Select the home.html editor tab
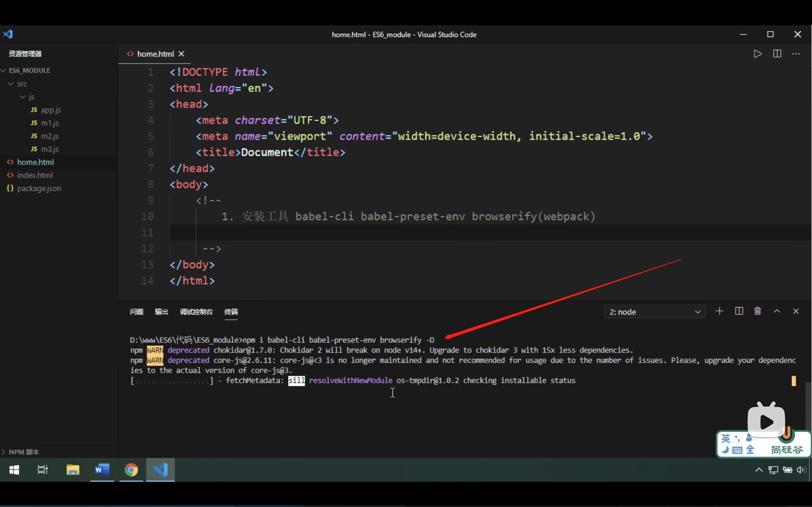This screenshot has width=812, height=507. 155,54
